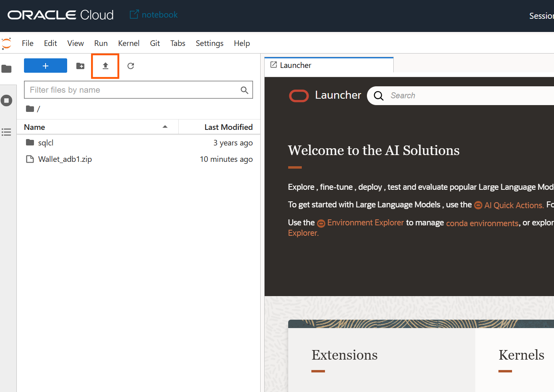554x392 pixels.
Task: Click the Jupyter logo icon
Action: click(6, 43)
